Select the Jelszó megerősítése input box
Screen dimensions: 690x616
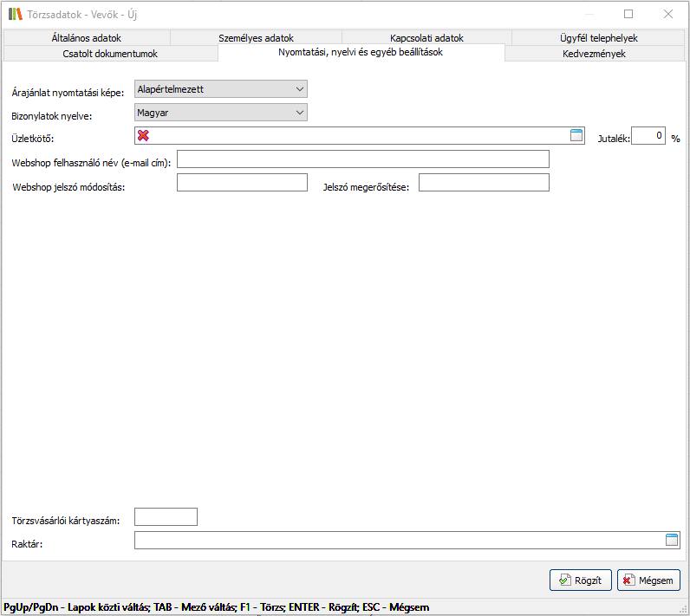[x=483, y=182]
